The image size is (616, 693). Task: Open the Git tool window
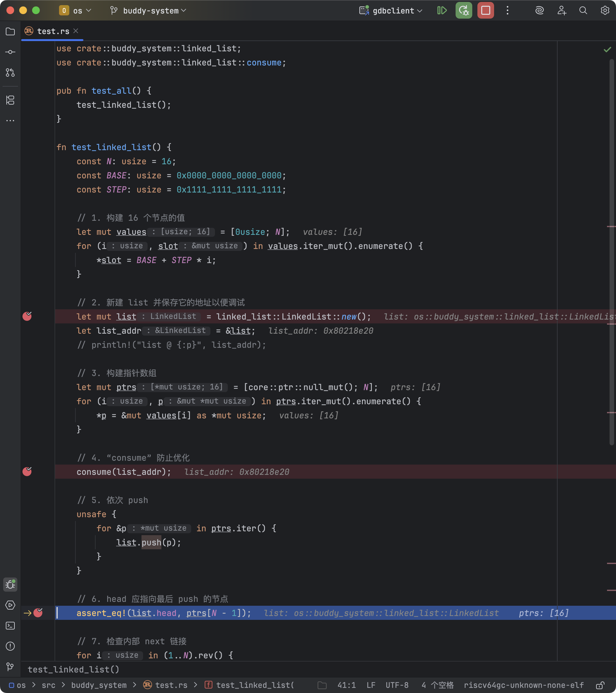pos(10,667)
